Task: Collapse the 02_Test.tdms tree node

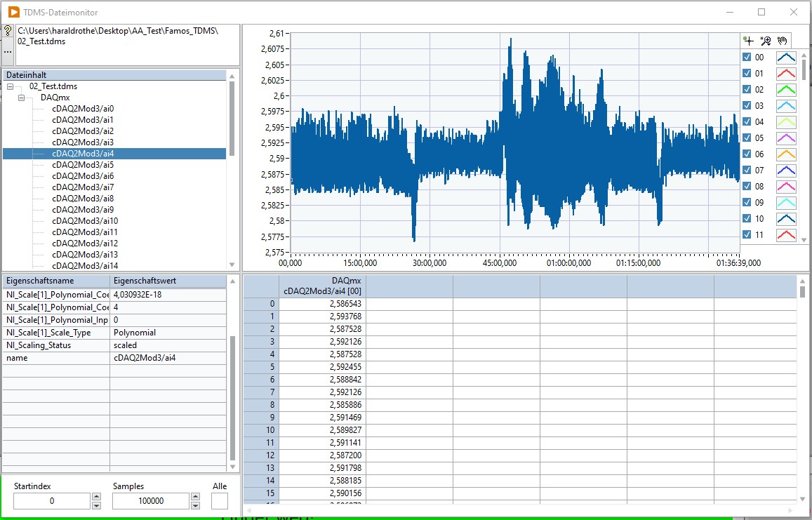Action: tap(11, 86)
